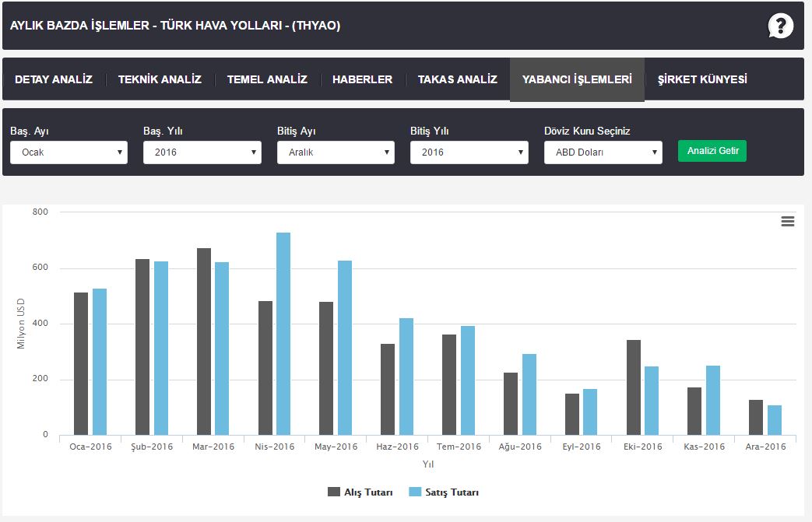This screenshot has height=522, width=812.
Task: Click the Mar-2016 blue Satış bar
Action: (x=222, y=349)
